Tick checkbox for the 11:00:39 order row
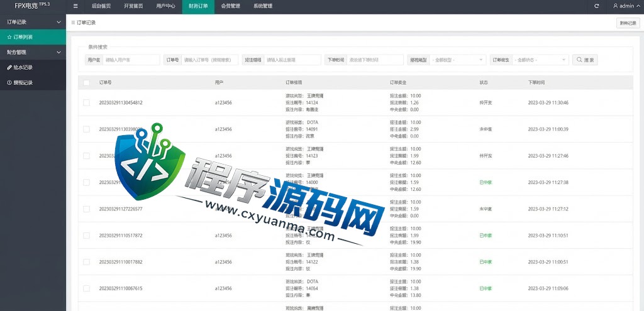Image resolution: width=644 pixels, height=311 pixels. click(86, 129)
